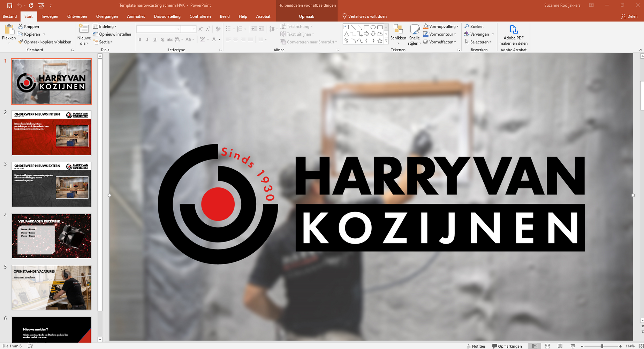Increase the list indent level
Image resolution: width=644 pixels, height=349 pixels.
pos(262,29)
